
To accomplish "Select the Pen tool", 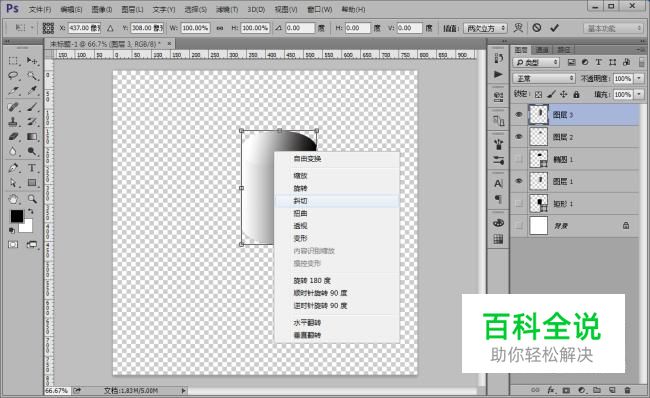I will tap(13, 168).
